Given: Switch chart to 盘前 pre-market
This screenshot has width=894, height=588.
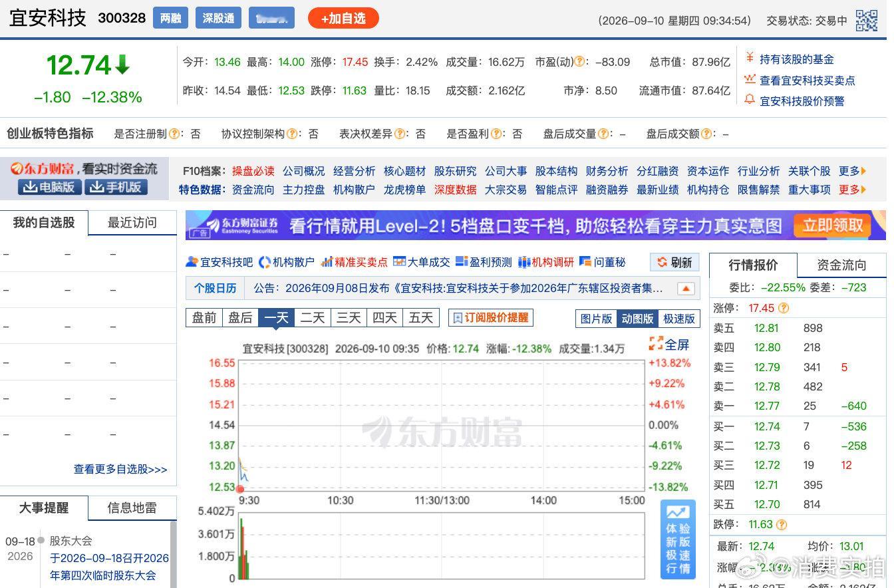Looking at the screenshot, I should point(204,318).
